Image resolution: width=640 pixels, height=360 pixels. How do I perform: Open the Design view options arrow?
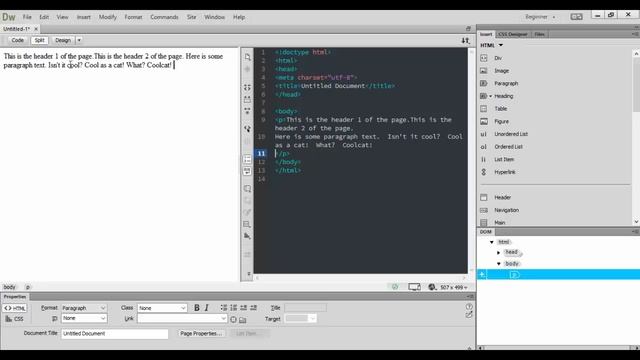pos(79,40)
